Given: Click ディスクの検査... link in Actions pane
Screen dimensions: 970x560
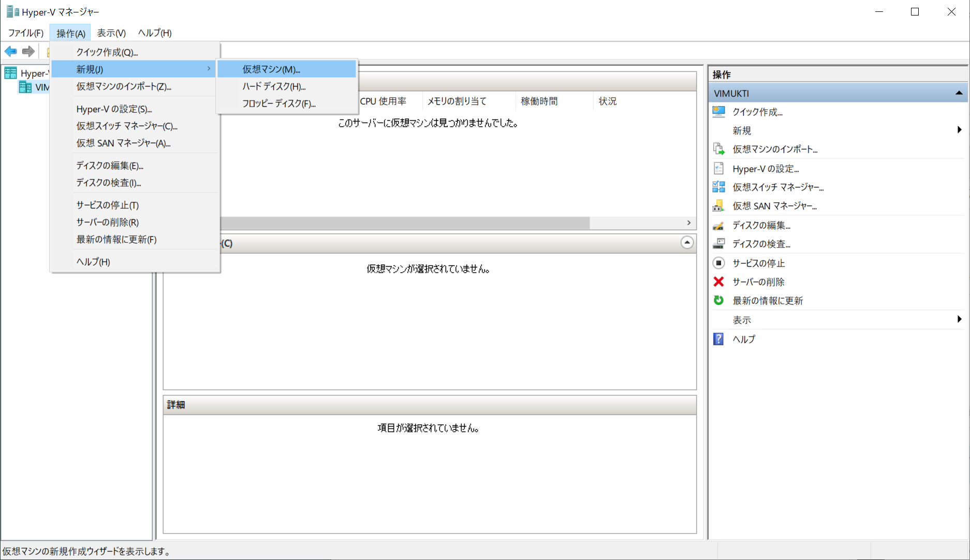Looking at the screenshot, I should tap(761, 244).
